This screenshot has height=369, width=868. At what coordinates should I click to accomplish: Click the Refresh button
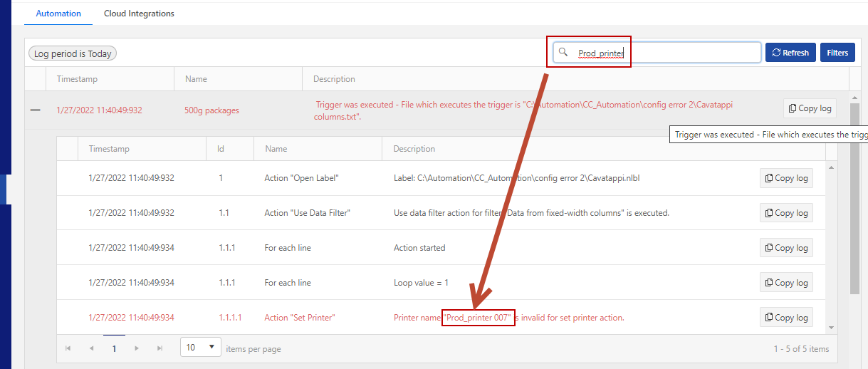pos(790,53)
